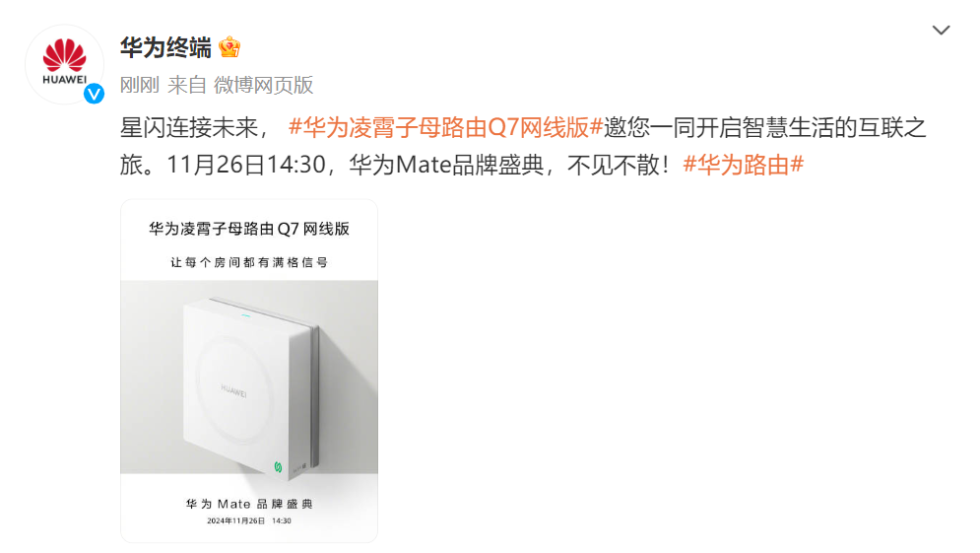Viewport: 980px width, 553px height.
Task: Open the Huawei logo profile avatar
Action: point(64,64)
